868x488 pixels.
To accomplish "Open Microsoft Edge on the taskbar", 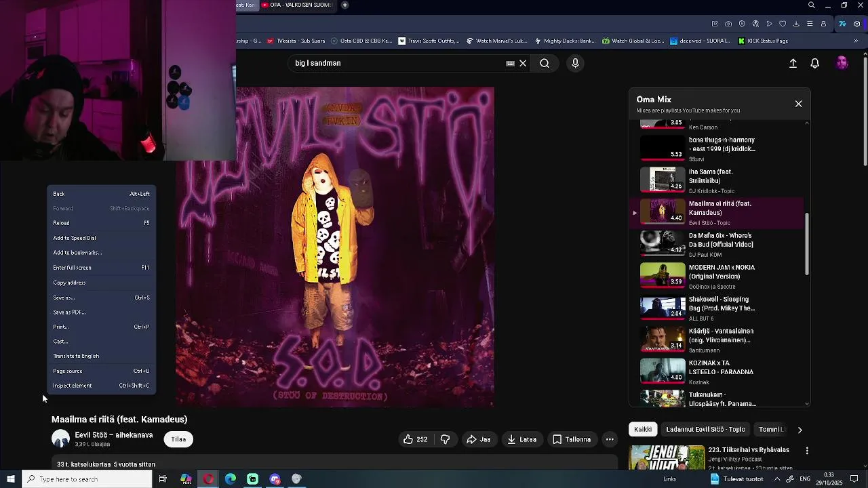I will pyautogui.click(x=231, y=479).
